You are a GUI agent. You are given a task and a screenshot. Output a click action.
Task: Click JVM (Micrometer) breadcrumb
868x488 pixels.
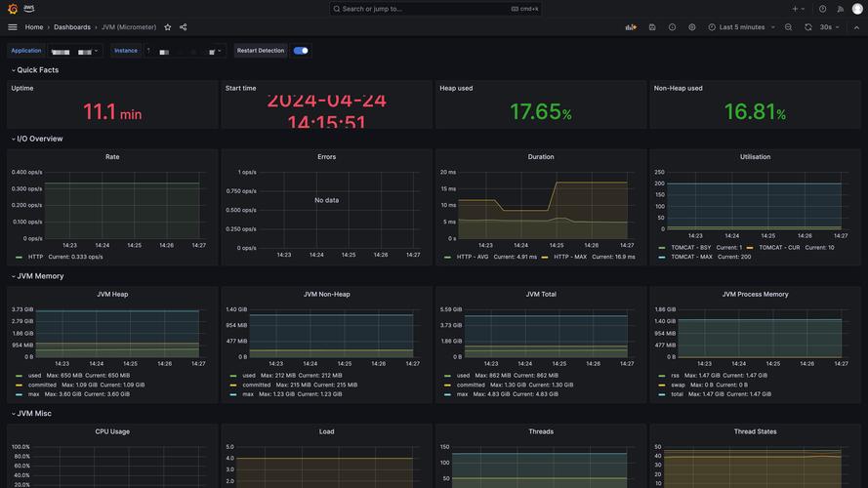click(x=129, y=27)
